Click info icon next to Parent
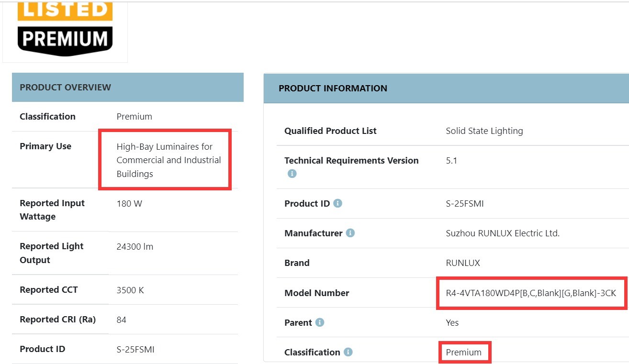The width and height of the screenshot is (629, 364). click(320, 322)
